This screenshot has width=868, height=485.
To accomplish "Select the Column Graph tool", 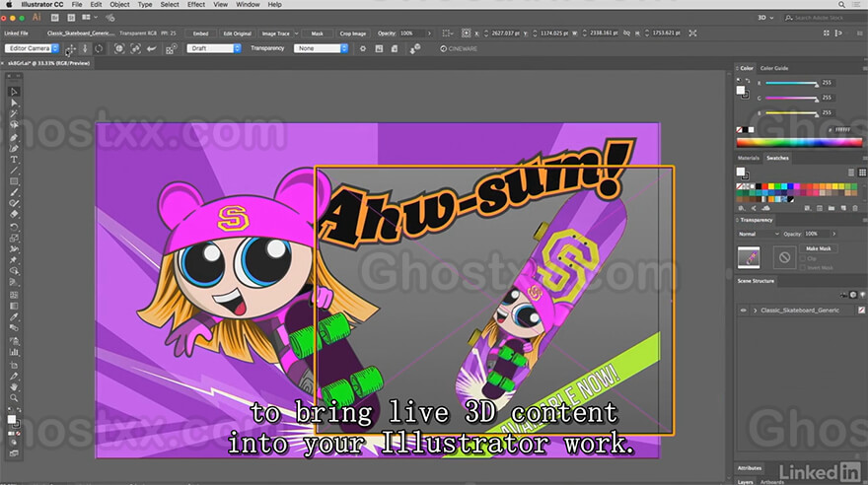I will point(14,352).
